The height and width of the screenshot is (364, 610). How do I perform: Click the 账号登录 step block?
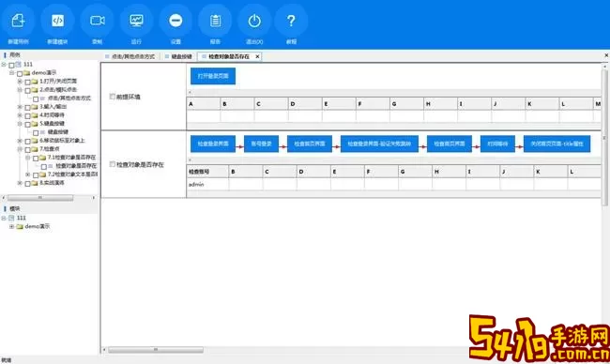coord(261,144)
